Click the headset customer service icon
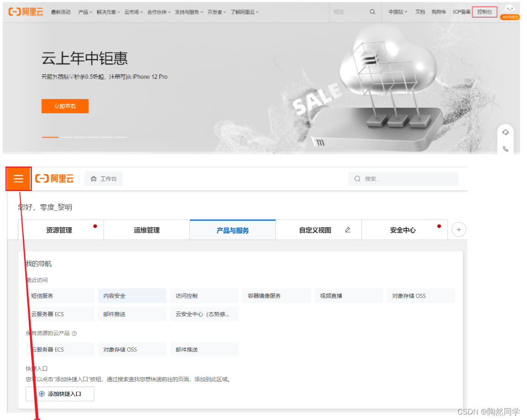 pos(505,132)
